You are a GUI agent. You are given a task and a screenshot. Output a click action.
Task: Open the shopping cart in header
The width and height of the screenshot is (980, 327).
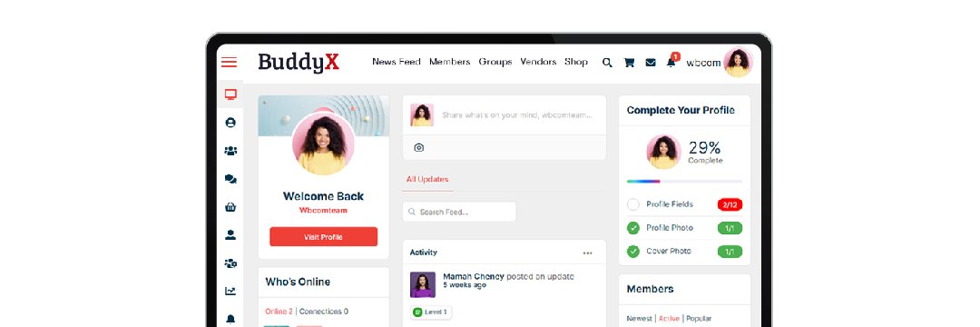(x=629, y=63)
